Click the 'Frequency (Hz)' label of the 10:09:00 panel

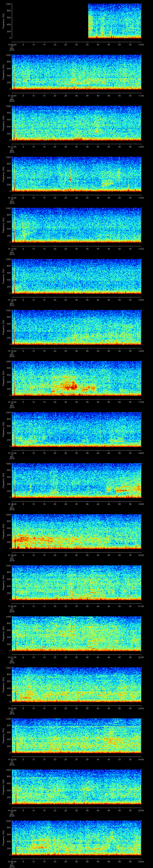coord(3,21)
